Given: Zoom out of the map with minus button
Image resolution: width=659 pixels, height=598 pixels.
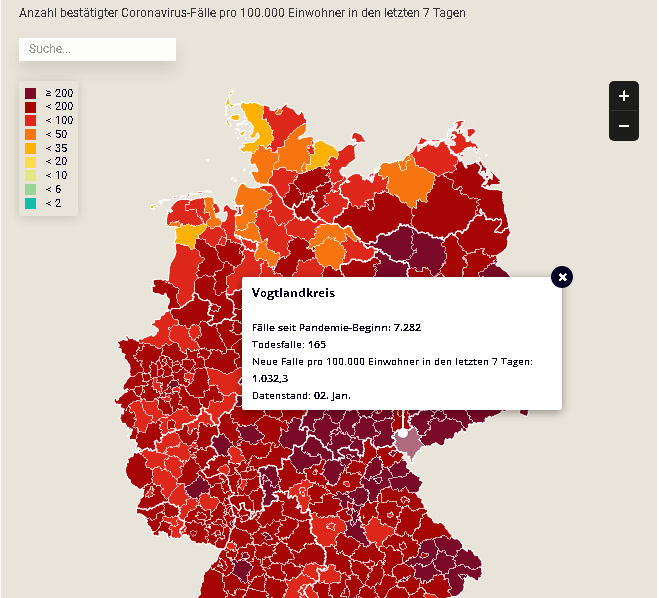Looking at the screenshot, I should pos(623,126).
